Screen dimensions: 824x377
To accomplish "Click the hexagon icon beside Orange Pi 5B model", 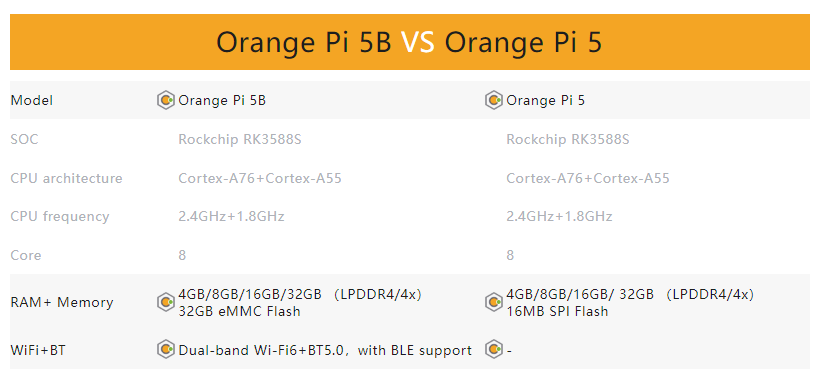I will point(166,100).
